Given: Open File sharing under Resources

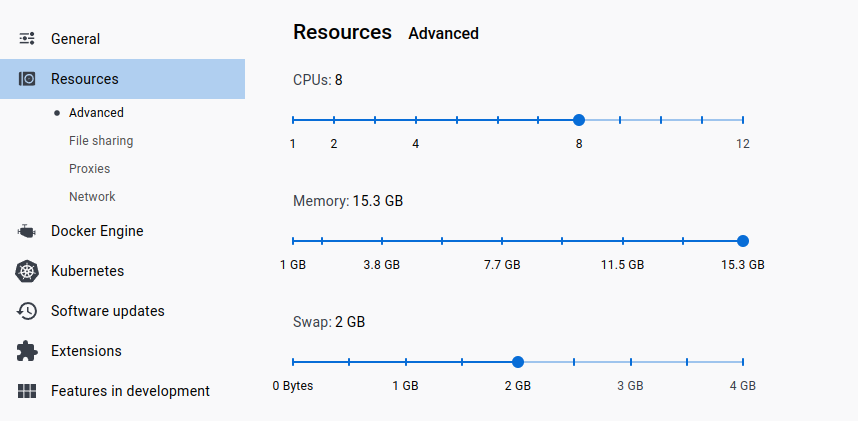Looking at the screenshot, I should coord(101,141).
